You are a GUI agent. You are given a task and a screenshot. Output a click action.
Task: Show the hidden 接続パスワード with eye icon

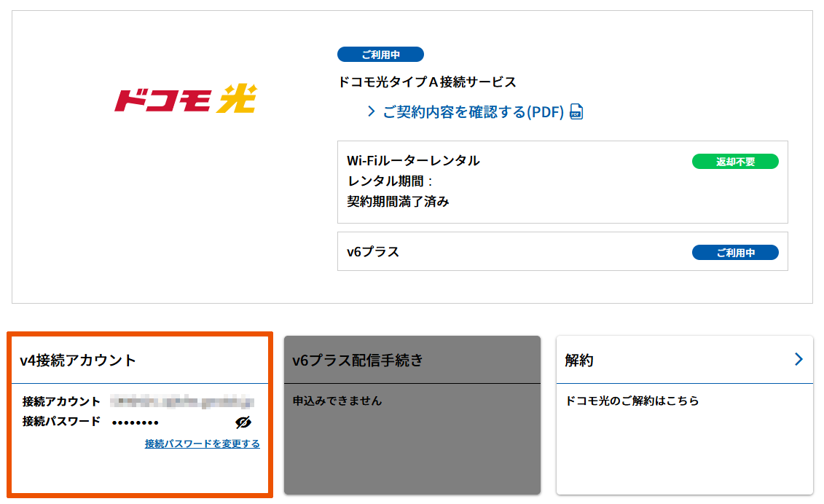click(243, 422)
